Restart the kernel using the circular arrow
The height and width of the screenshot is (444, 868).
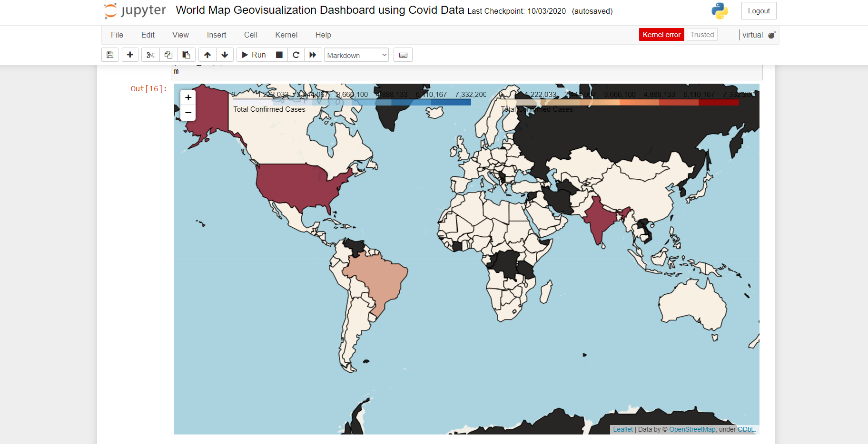pyautogui.click(x=296, y=55)
